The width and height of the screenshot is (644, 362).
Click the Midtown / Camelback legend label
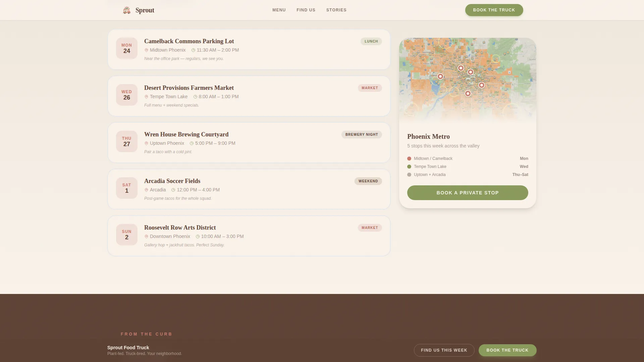pos(433,159)
